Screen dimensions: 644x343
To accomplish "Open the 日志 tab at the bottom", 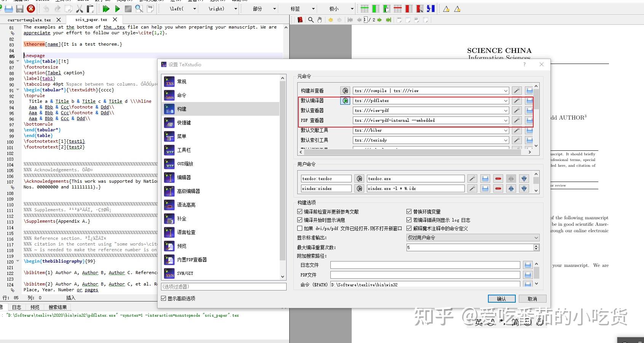I will (16, 307).
